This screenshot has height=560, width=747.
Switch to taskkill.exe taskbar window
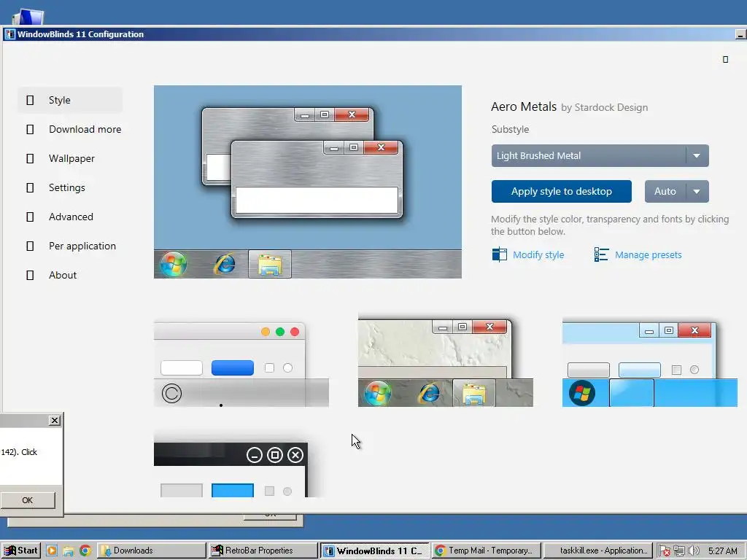click(598, 551)
